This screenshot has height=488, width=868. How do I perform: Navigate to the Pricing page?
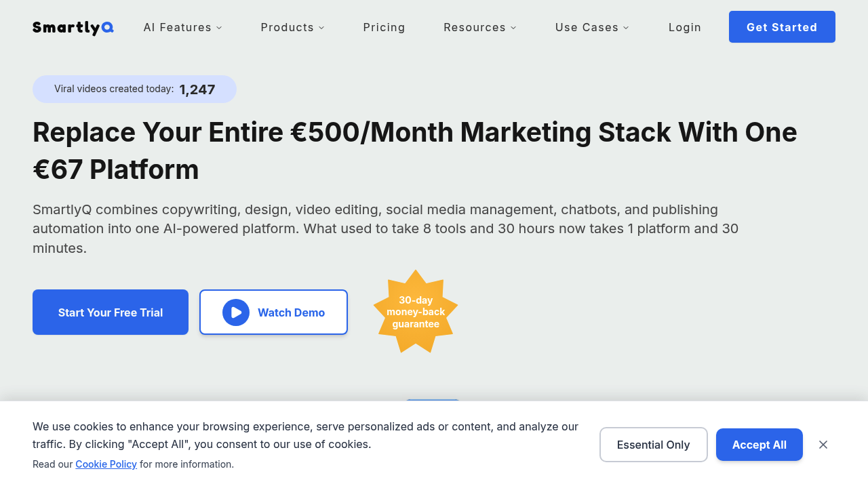(384, 27)
